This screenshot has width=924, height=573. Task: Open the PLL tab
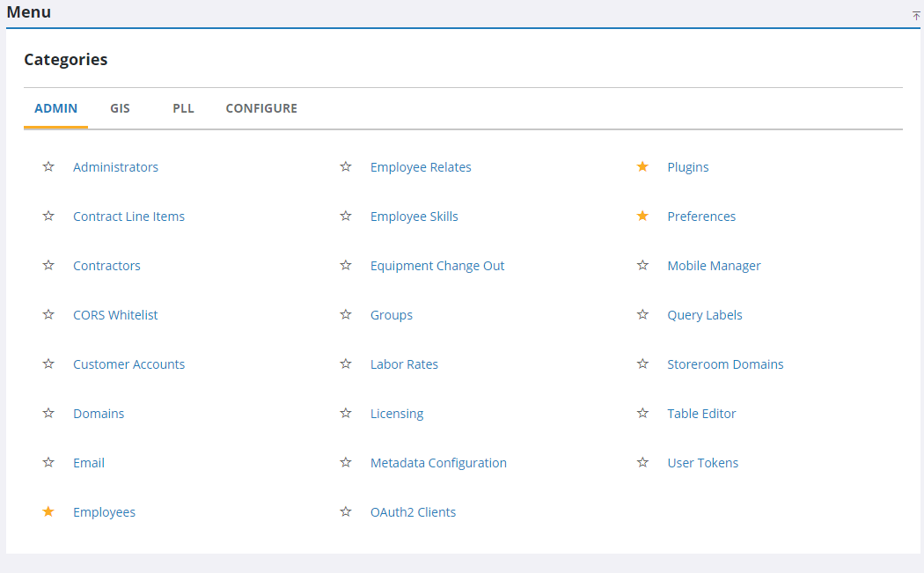[x=183, y=108]
